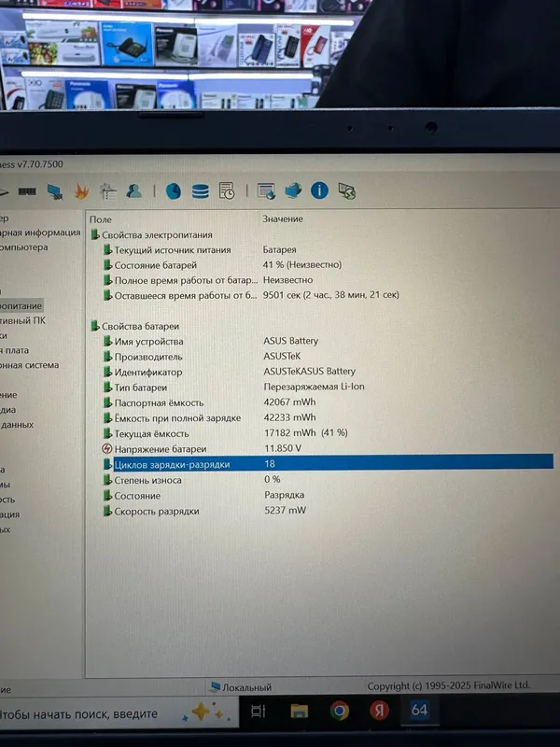The image size is (560, 747).
Task: Click the blue user silhouette toolbar icon
Action: [133, 191]
